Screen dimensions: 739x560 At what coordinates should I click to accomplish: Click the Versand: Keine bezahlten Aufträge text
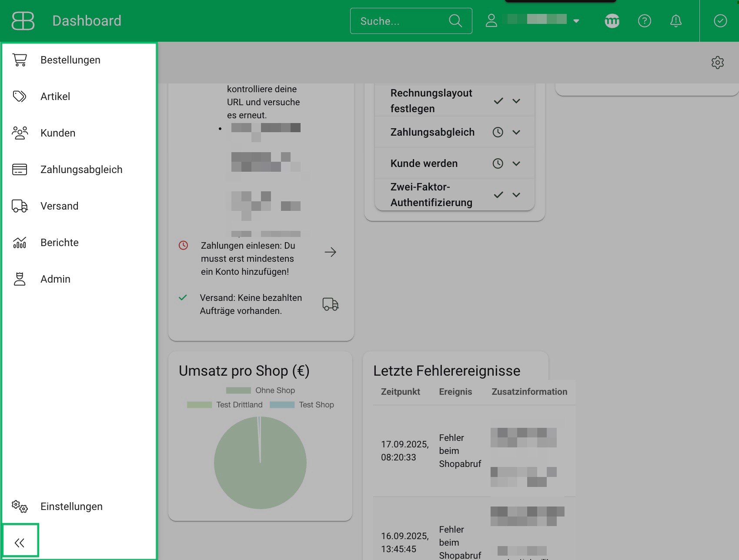pyautogui.click(x=251, y=304)
